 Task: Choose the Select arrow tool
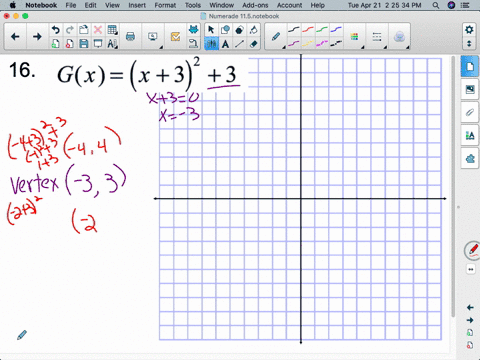pyautogui.click(x=211, y=30)
